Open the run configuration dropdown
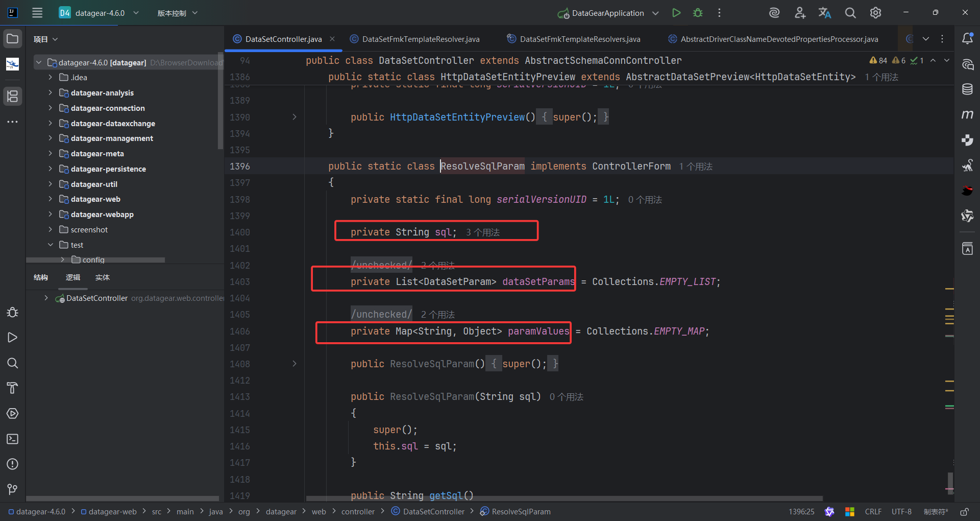 click(x=656, y=13)
